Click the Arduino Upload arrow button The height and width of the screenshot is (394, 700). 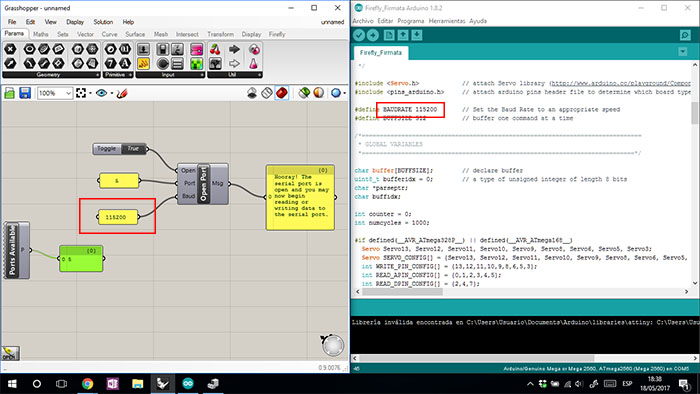point(373,35)
